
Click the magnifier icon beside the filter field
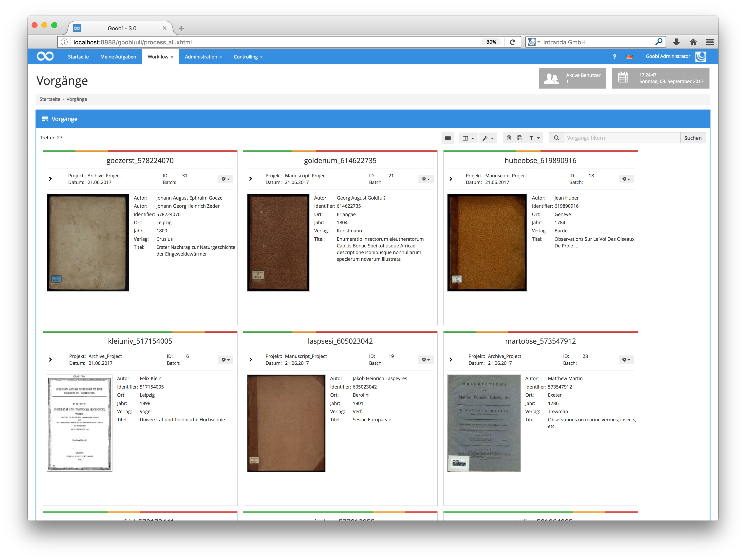(x=557, y=138)
